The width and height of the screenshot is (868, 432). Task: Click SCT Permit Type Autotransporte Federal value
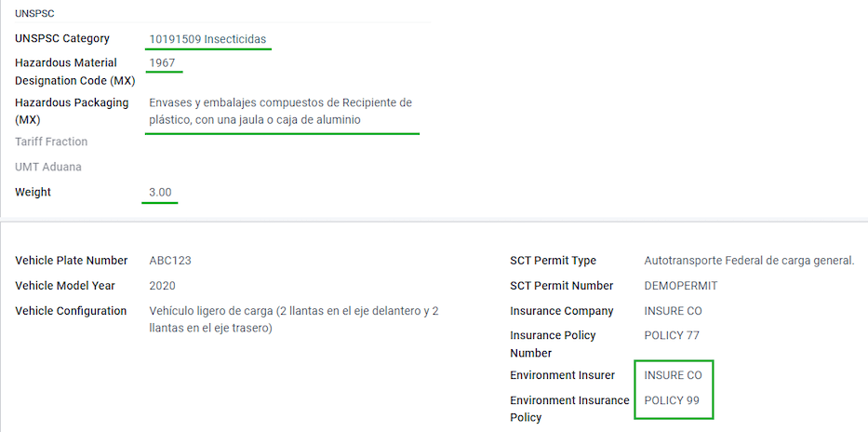[x=750, y=261]
